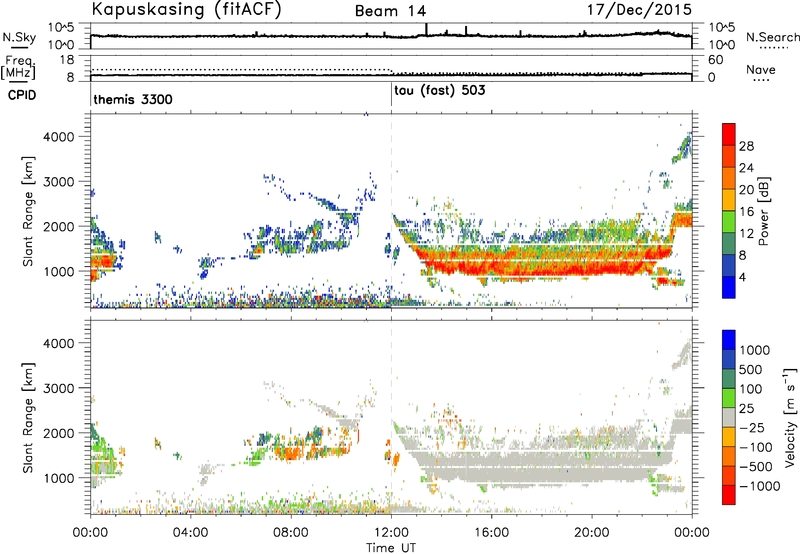
Task: Click the dashed 12:00 CPID-change line in the power panel
Action: (391, 211)
